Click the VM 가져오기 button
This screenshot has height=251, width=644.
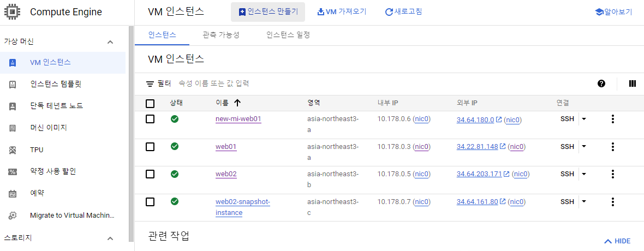342,12
